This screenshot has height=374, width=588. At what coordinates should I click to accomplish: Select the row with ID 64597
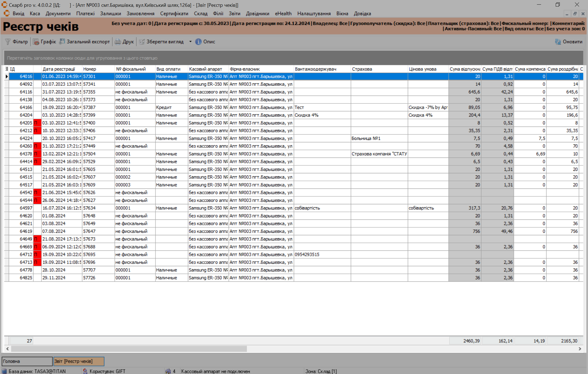(x=26, y=208)
